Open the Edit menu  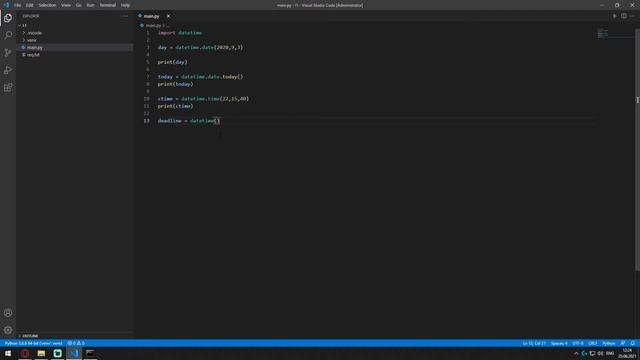pyautogui.click(x=30, y=5)
